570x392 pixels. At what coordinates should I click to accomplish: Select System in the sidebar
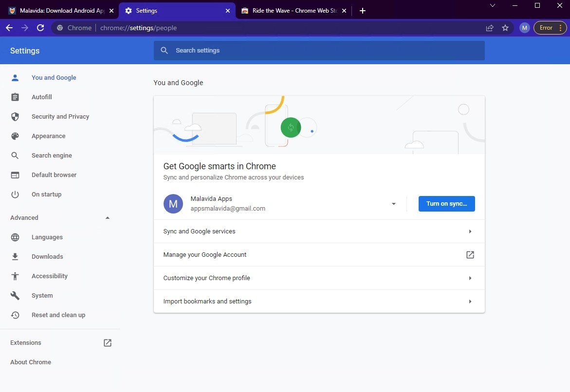point(42,295)
